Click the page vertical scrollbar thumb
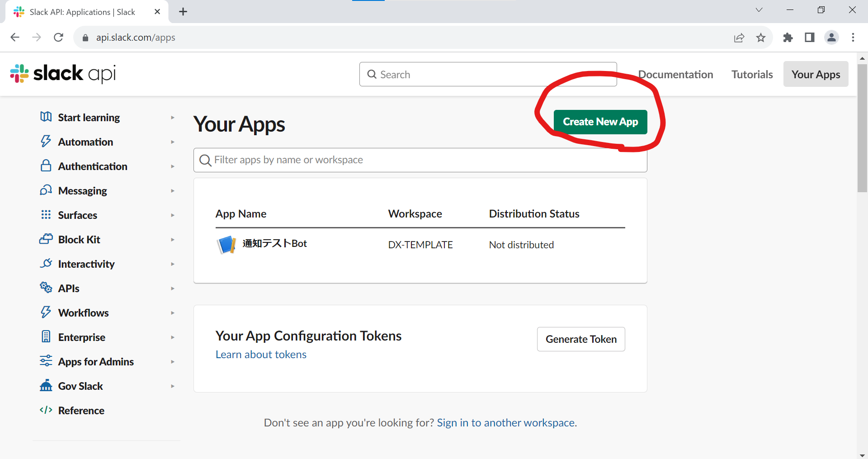The height and width of the screenshot is (459, 868). [x=862, y=128]
